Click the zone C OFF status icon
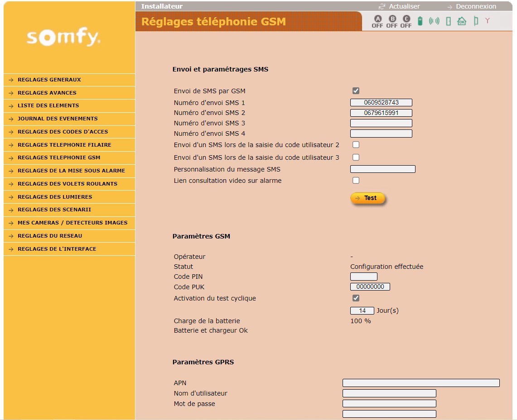 tap(406, 21)
